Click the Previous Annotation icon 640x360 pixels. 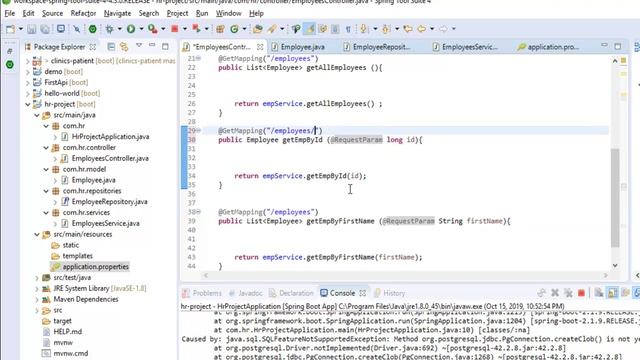[x=386, y=29]
